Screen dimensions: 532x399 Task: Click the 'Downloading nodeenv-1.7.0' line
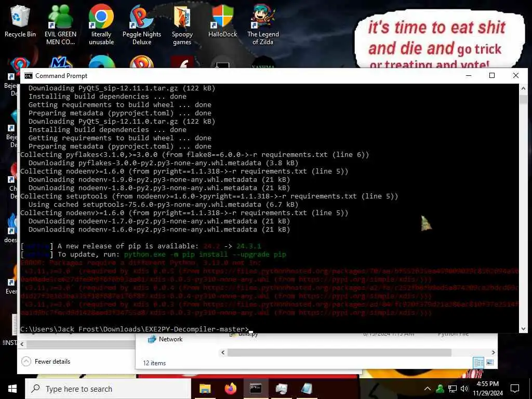click(159, 221)
